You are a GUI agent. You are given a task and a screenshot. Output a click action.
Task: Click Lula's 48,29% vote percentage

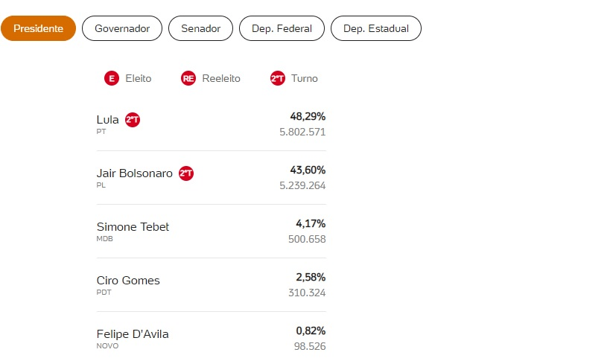[x=308, y=117]
